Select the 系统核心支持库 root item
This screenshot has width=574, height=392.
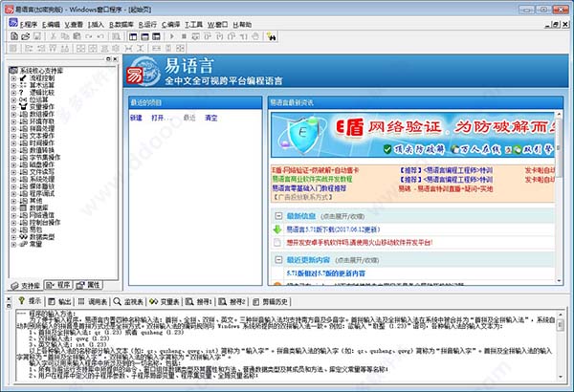coord(41,71)
